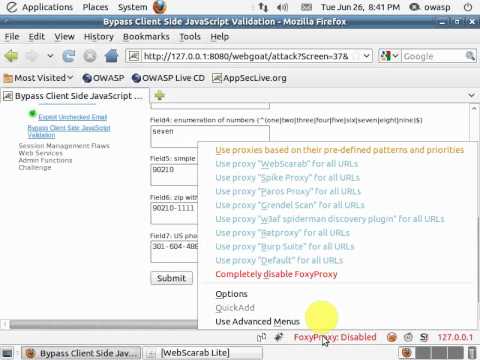Open the Bookmarks menu
Image resolution: width=480 pixels, height=360 pixels.
146,37
